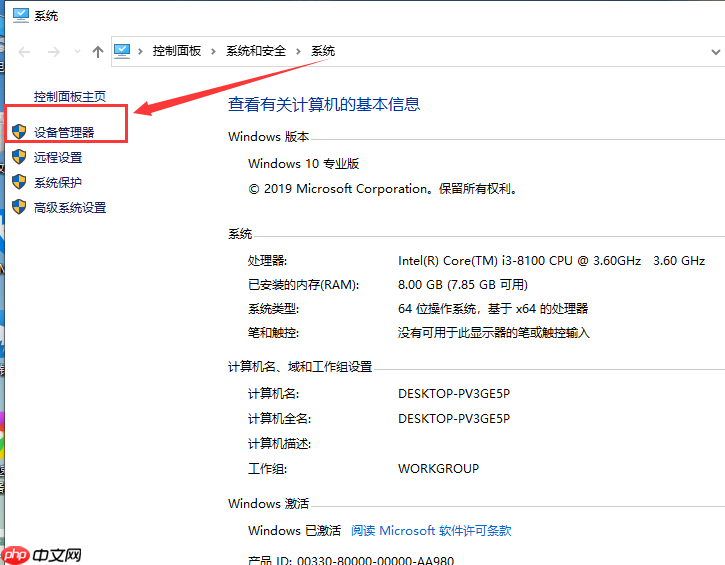Click the computer icon in address bar
Viewport: 725px width, 565px height.
(x=122, y=51)
